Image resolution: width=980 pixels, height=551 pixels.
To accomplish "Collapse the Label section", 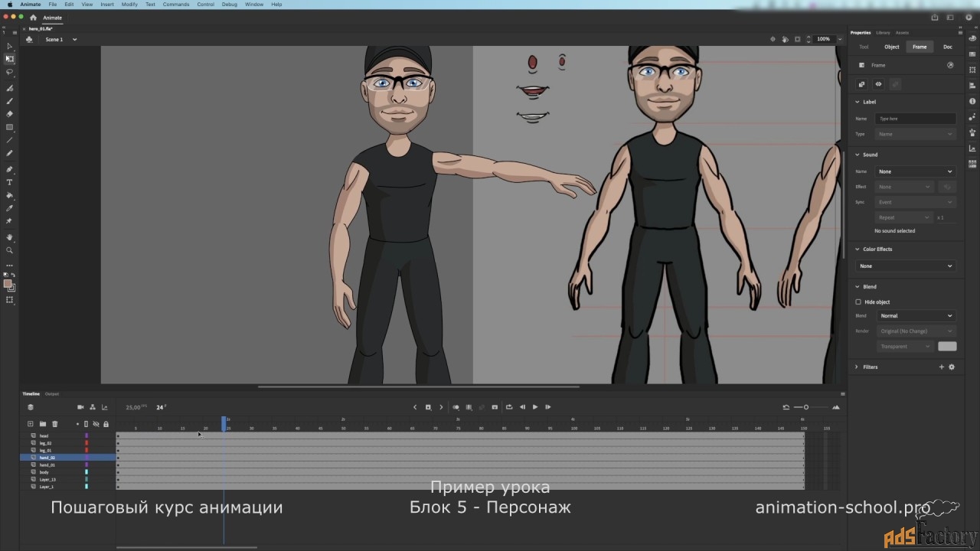I will 857,102.
